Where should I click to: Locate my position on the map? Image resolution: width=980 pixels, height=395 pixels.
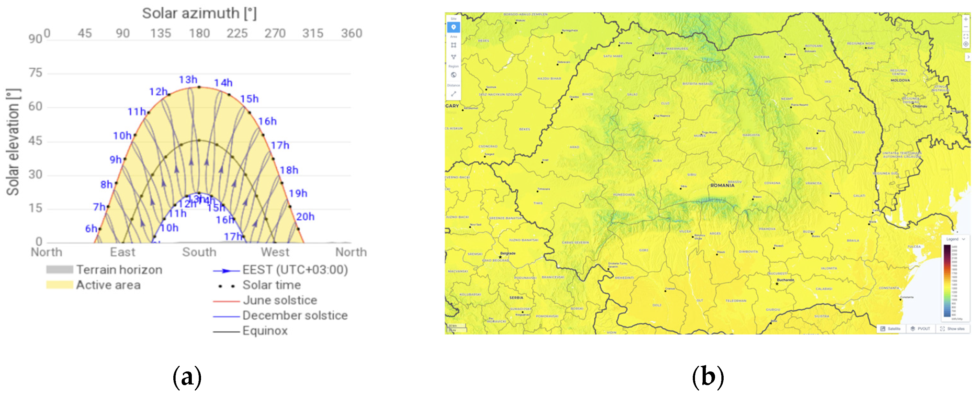point(966,45)
